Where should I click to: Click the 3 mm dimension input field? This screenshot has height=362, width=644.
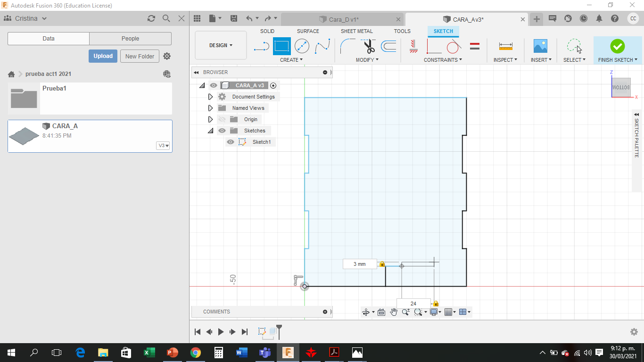point(360,264)
